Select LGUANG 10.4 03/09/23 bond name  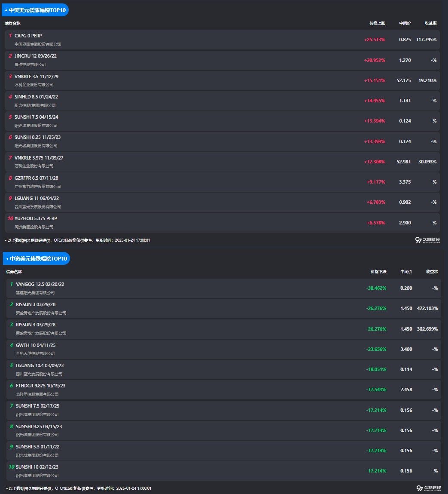pyautogui.click(x=40, y=365)
